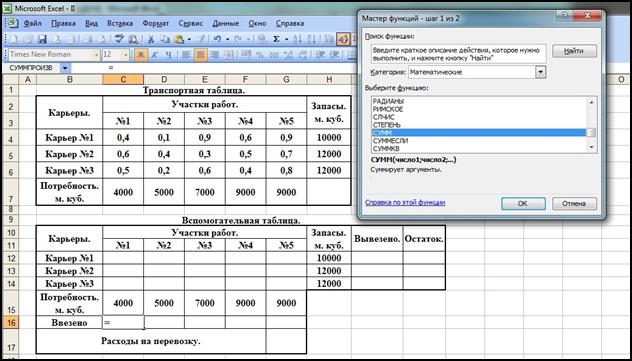Click the Print toolbar icon
The width and height of the screenshot is (632, 361).
tap(86, 39)
